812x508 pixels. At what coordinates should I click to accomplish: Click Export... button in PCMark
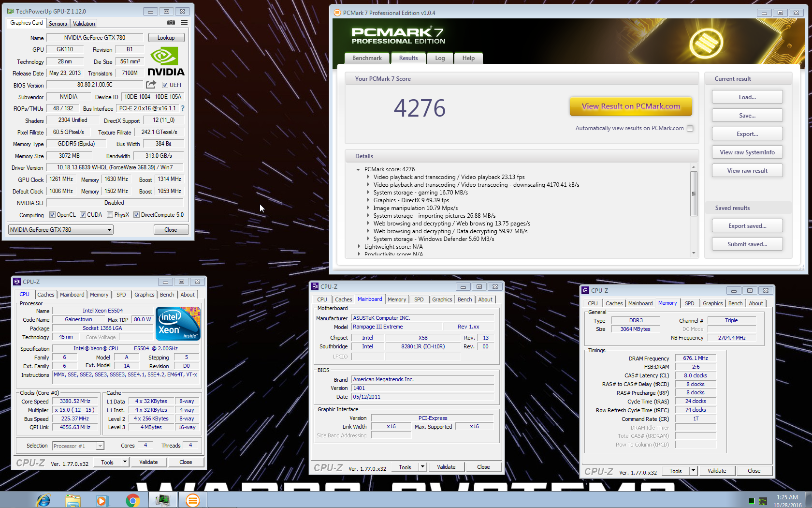click(x=747, y=134)
